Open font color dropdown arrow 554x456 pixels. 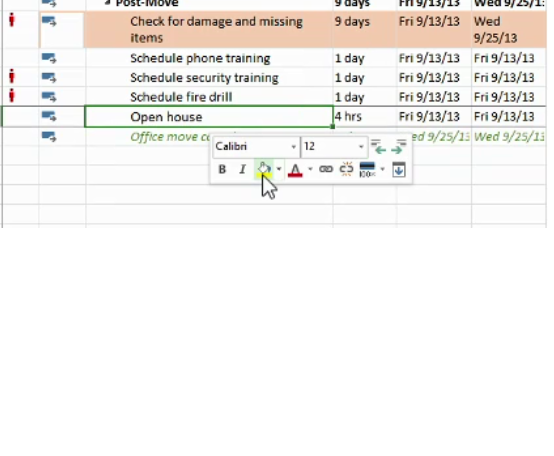(x=310, y=169)
